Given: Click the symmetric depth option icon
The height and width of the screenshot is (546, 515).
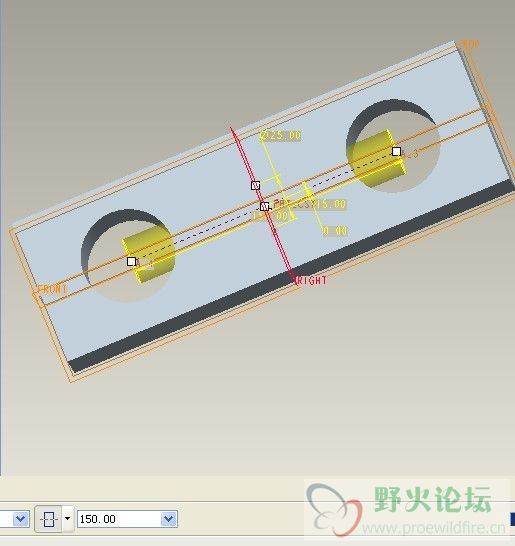Looking at the screenshot, I should tap(49, 519).
